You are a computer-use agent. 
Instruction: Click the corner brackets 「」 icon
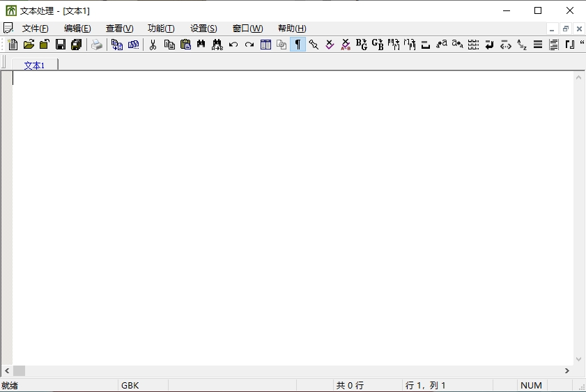569,45
